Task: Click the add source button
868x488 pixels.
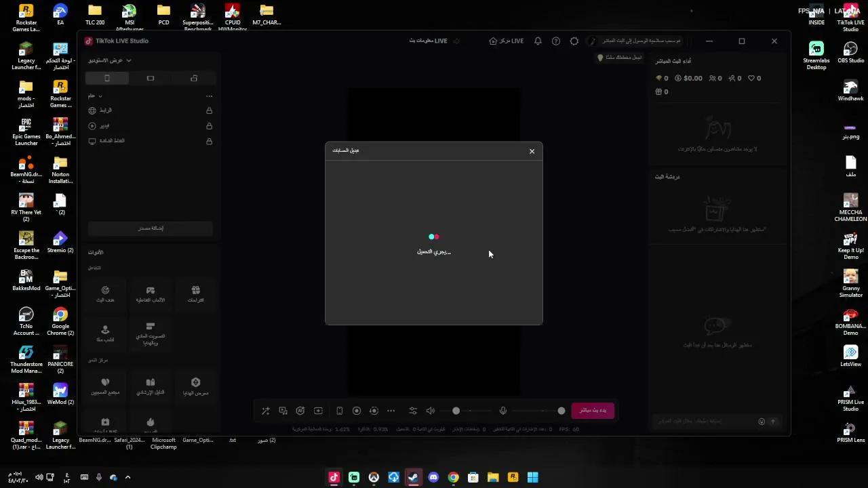Action: [x=151, y=228]
